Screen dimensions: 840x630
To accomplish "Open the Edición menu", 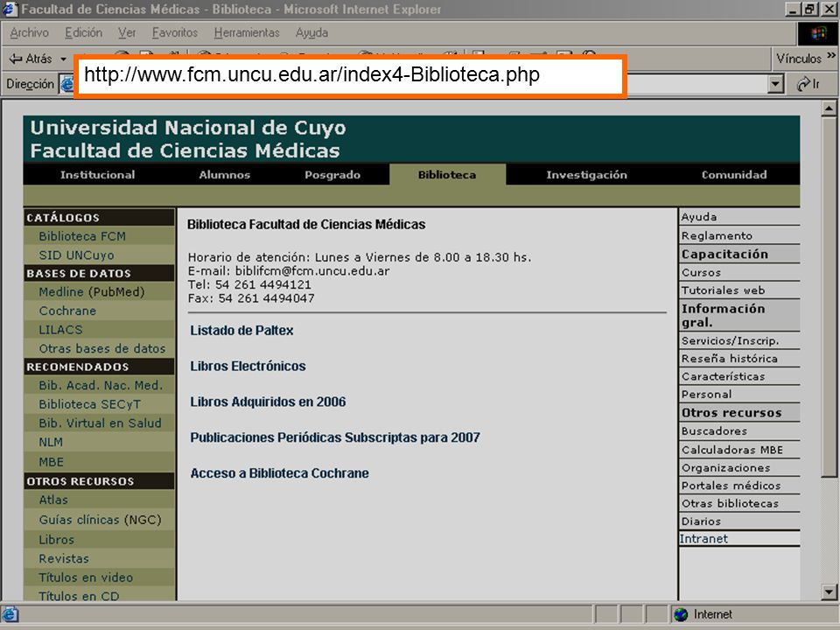I will click(x=84, y=32).
